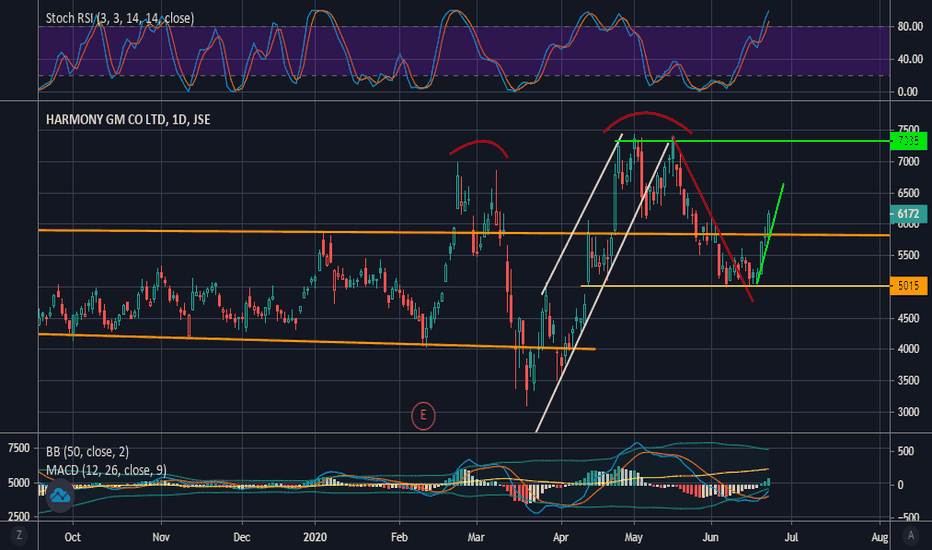932x550 pixels.
Task: Click the left-side 2500 BB scale value
Action: tap(19, 517)
